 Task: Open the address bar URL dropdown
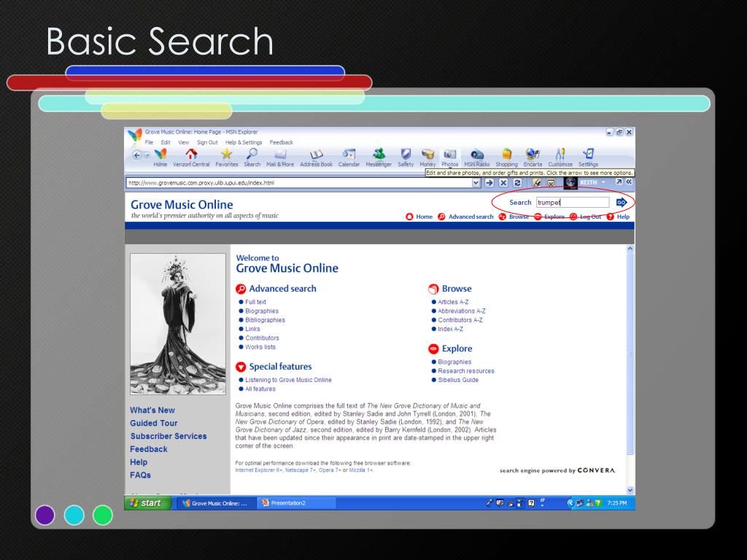476,183
